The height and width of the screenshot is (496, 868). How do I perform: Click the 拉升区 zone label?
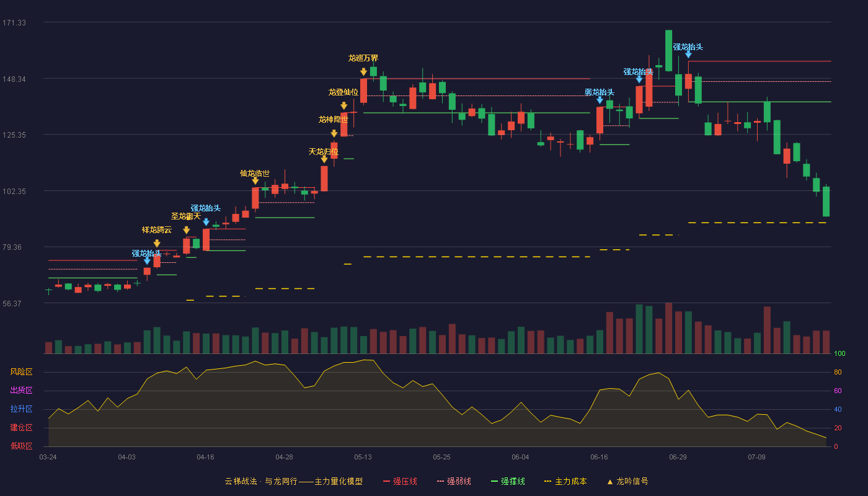[21, 409]
